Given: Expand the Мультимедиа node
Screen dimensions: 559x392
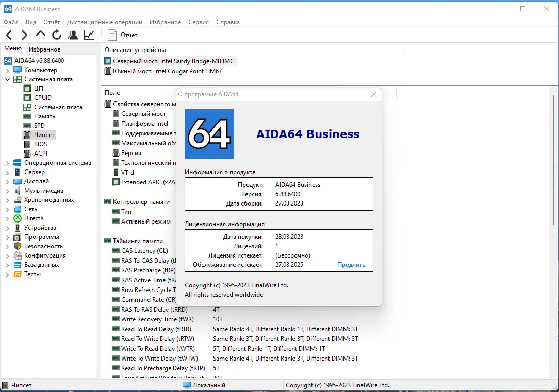Looking at the screenshot, I should click(x=8, y=191).
